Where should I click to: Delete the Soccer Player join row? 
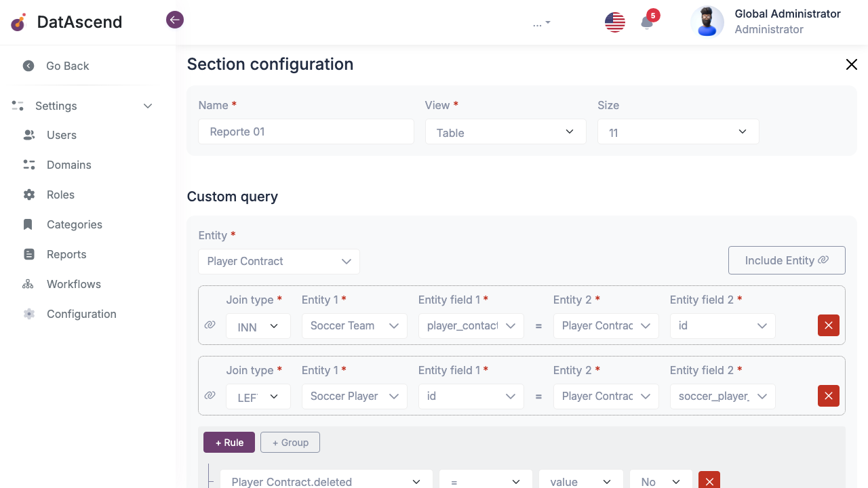(x=829, y=396)
